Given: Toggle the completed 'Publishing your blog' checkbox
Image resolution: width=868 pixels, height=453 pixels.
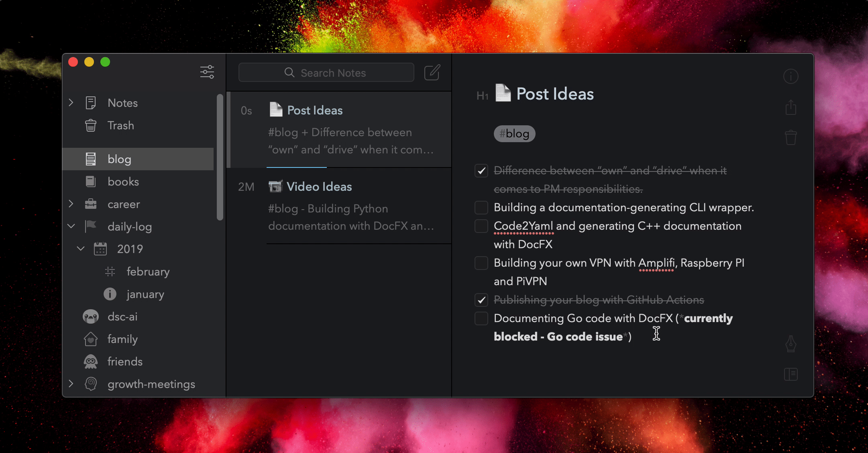Looking at the screenshot, I should (x=481, y=300).
